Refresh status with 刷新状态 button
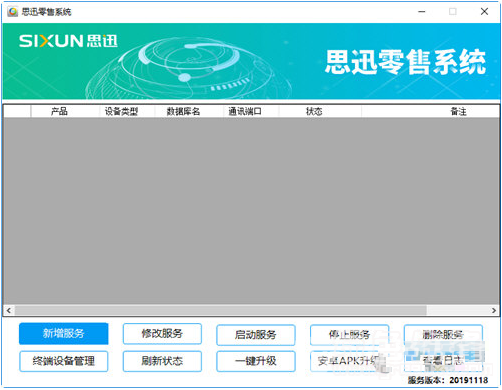The width and height of the screenshot is (502, 390). tap(162, 361)
